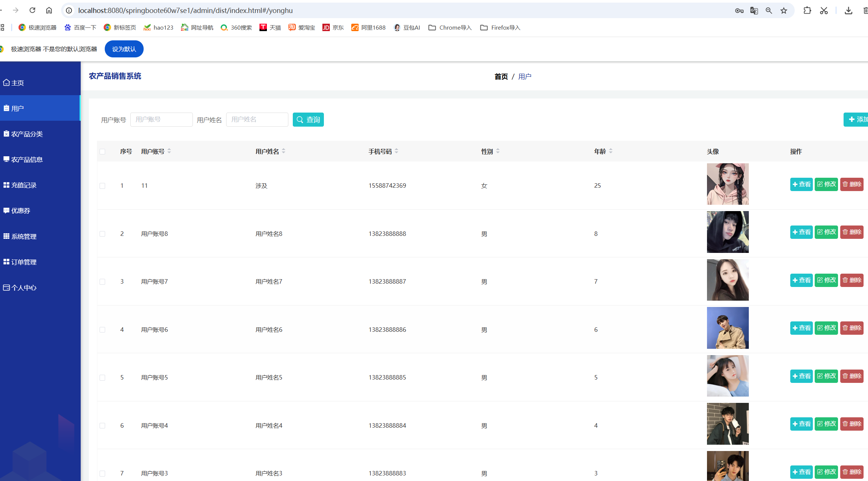868x481 pixels.
Task: Click into the 用户姓名 search input field
Action: (x=257, y=120)
